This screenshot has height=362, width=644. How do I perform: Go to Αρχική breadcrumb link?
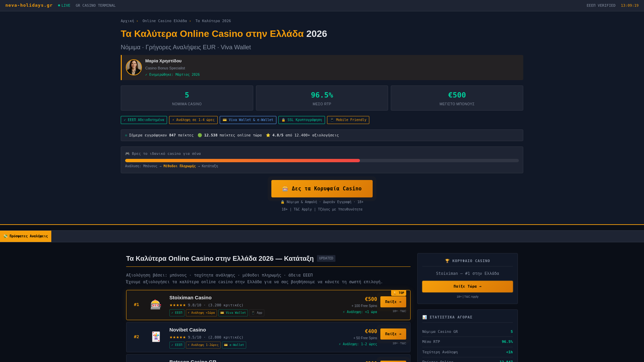pos(127,21)
